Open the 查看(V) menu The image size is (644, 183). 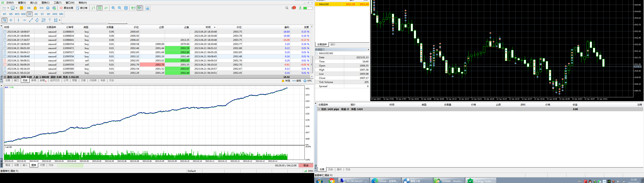click(22, 3)
